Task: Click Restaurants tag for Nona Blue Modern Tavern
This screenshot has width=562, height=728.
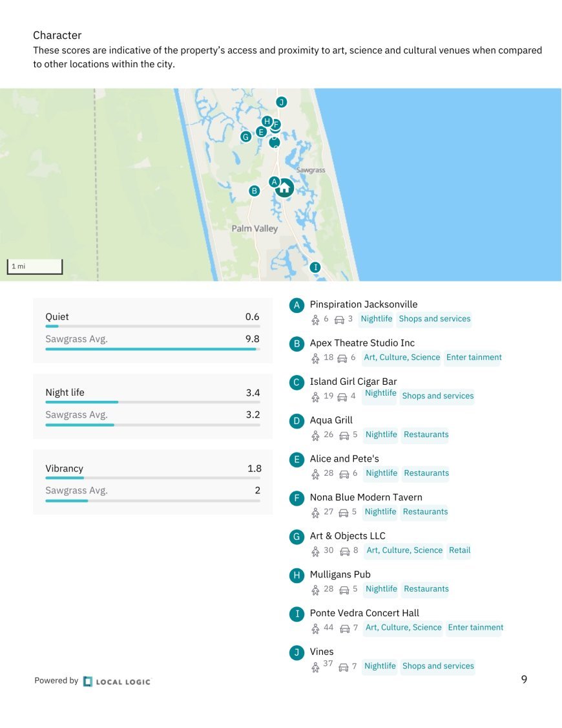Action: point(425,511)
